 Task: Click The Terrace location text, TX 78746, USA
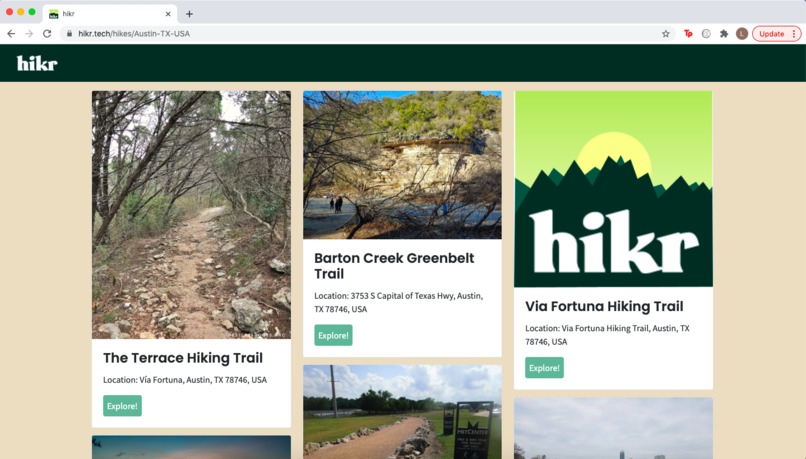click(x=185, y=380)
